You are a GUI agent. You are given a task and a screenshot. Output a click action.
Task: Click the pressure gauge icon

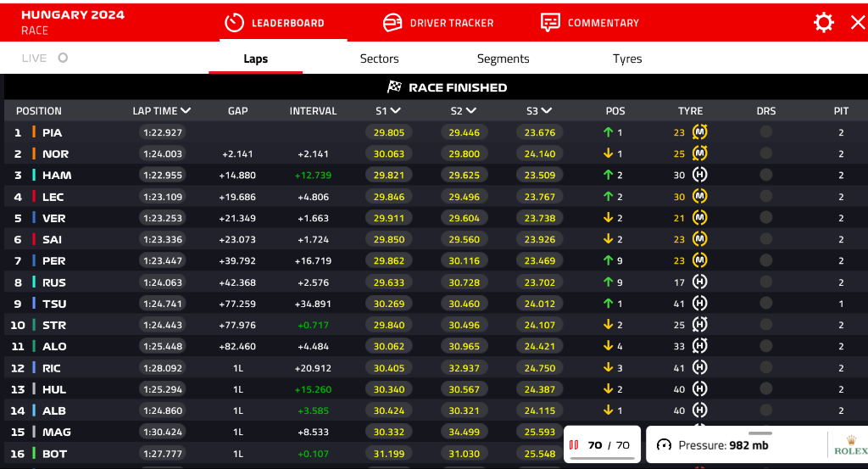click(664, 445)
